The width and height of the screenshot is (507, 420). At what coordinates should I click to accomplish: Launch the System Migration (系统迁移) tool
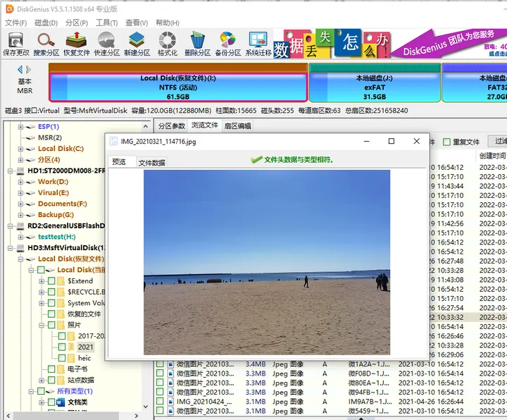(x=258, y=44)
